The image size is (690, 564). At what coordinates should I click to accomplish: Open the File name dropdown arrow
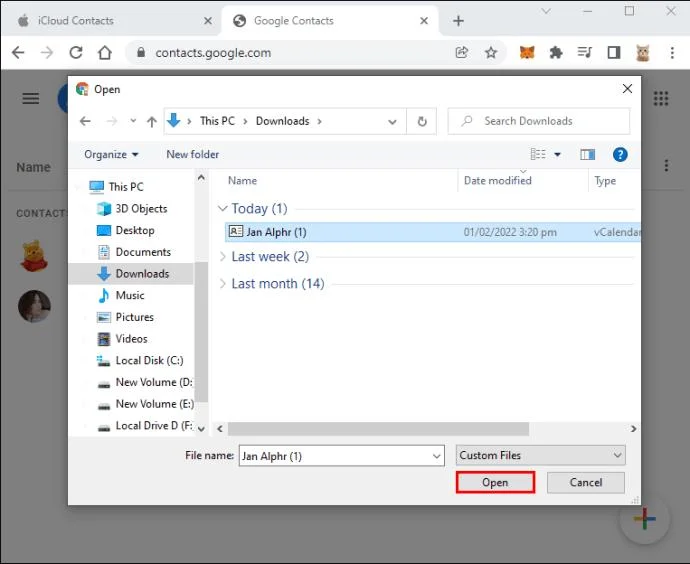pos(437,456)
